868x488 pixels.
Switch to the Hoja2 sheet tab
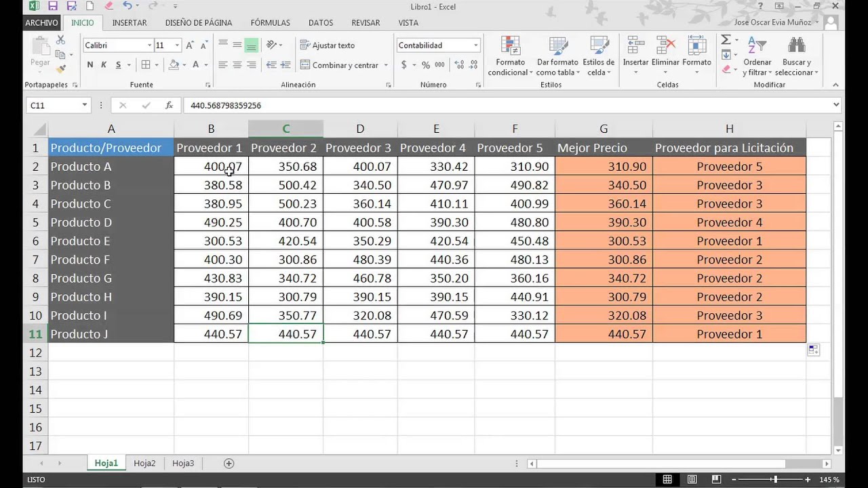(x=144, y=464)
